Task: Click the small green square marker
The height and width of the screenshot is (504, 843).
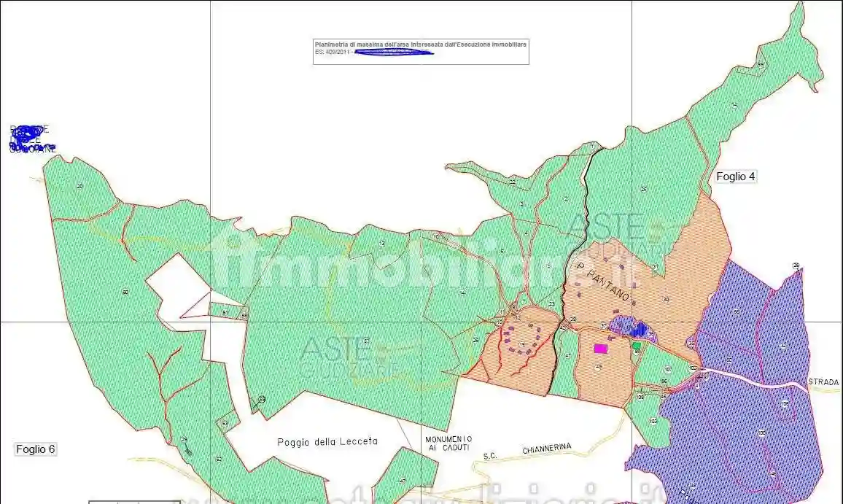Action: tap(636, 345)
